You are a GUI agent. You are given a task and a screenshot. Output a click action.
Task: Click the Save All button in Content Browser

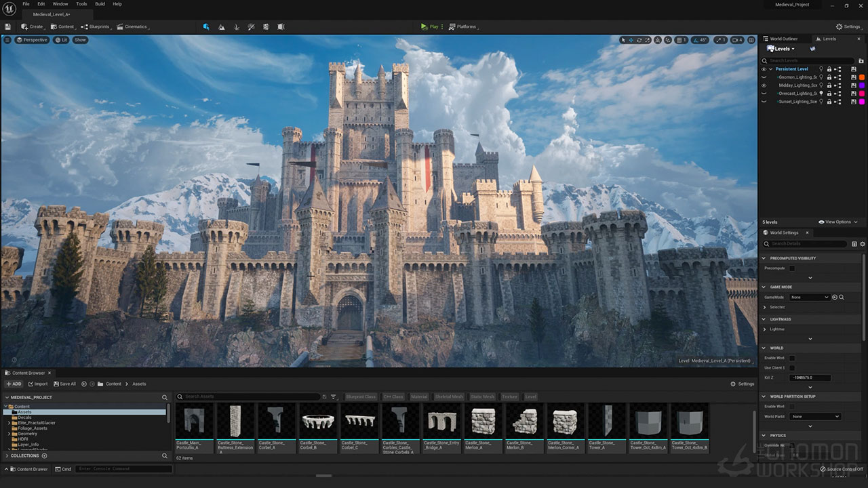[65, 384]
